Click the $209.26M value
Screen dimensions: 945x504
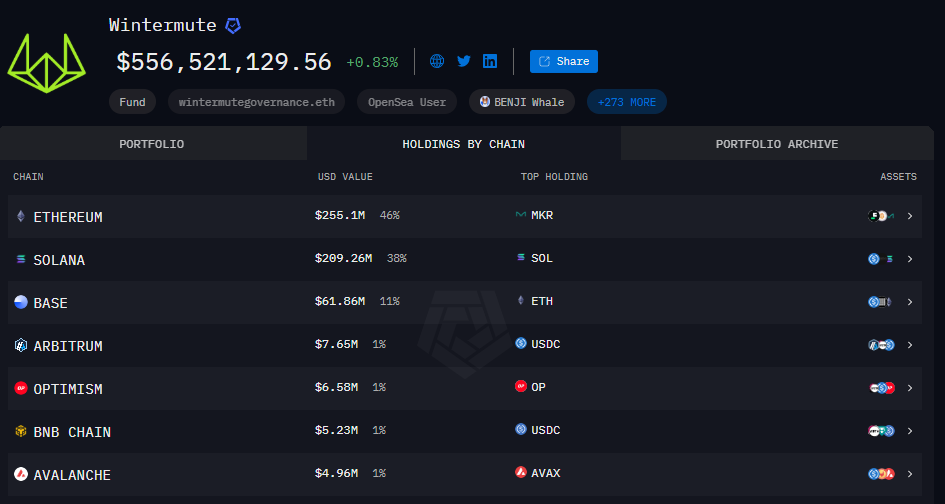click(x=344, y=258)
